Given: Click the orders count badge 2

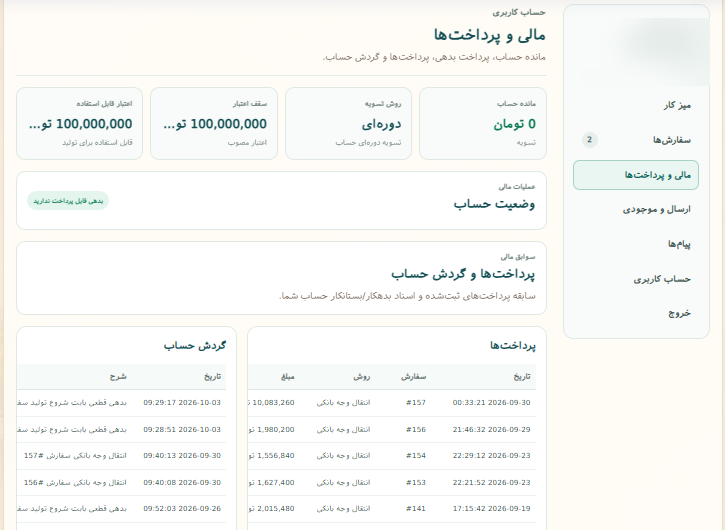Looking at the screenshot, I should click(590, 140).
